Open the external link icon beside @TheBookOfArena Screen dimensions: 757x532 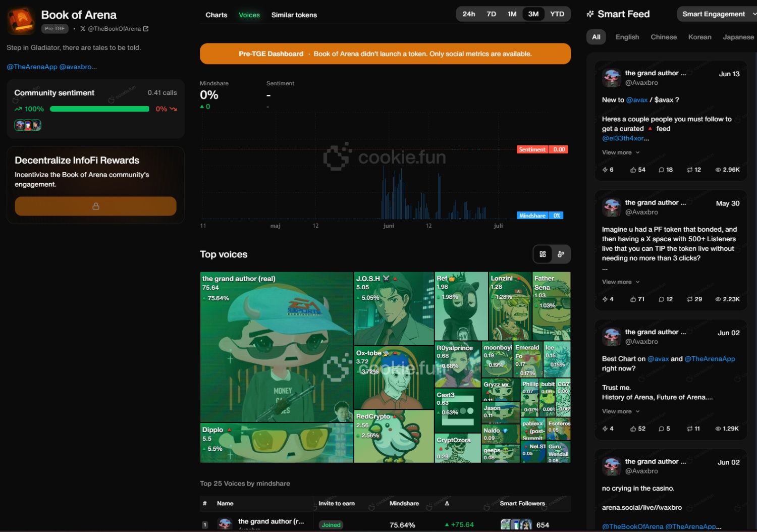(x=146, y=29)
